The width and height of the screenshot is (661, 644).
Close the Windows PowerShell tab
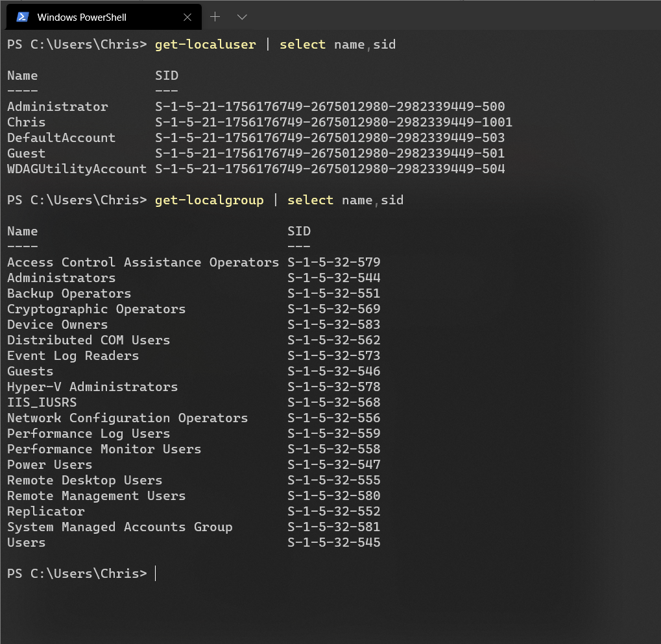tap(187, 18)
